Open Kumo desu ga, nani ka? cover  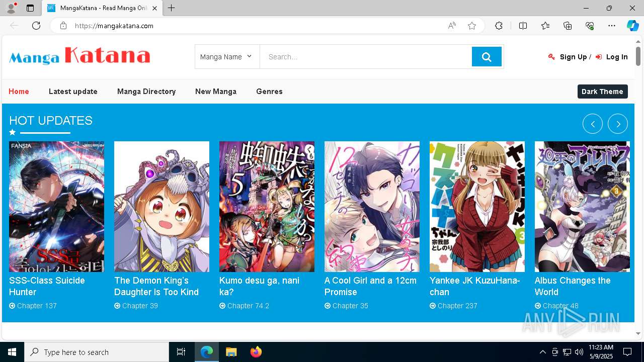(x=267, y=207)
